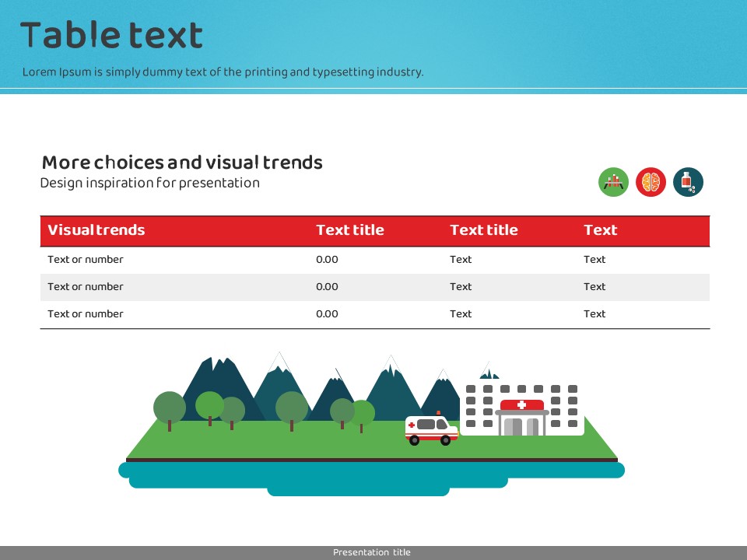Select "Design inspiration for presentation" text

pos(149,184)
